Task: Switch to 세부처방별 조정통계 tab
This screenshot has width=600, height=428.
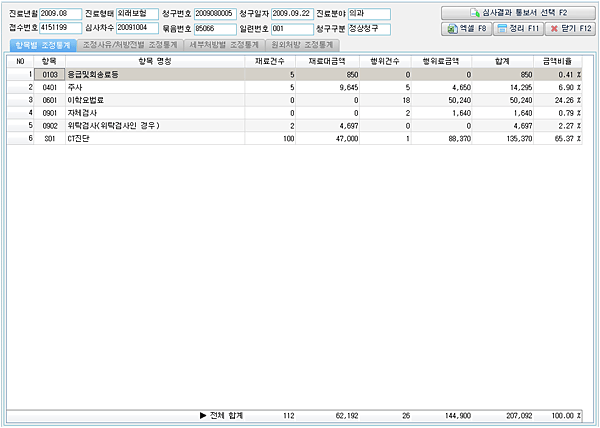Action: tap(224, 45)
